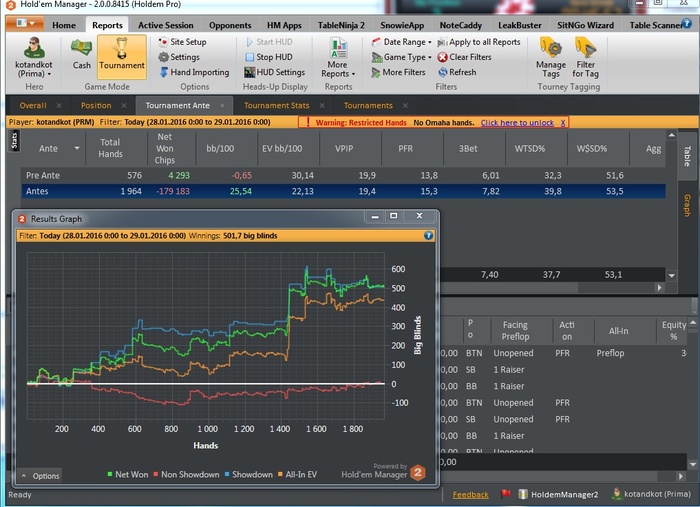Select the Antes row
Image resolution: width=700 pixels, height=507 pixels.
click(343, 191)
